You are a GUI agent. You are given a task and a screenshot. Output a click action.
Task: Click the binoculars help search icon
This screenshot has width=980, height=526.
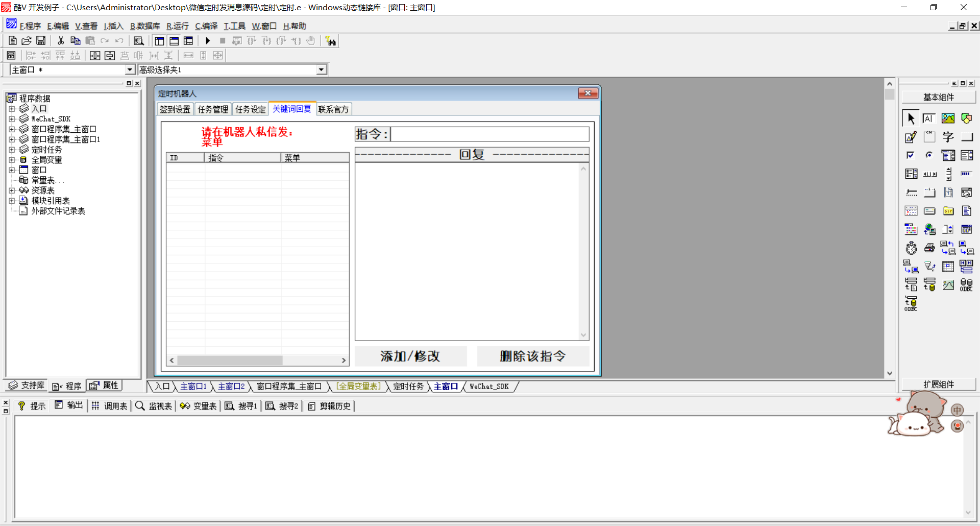pyautogui.click(x=331, y=41)
